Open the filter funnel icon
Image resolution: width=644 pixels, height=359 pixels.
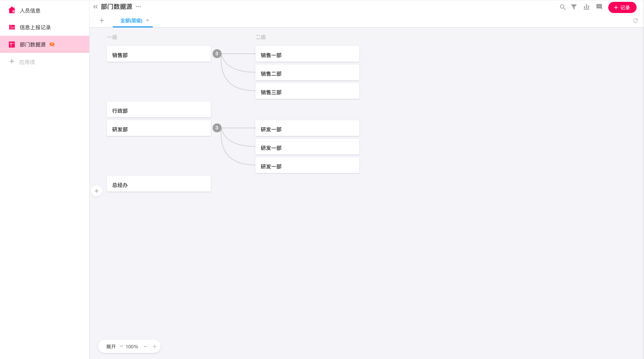(x=574, y=7)
